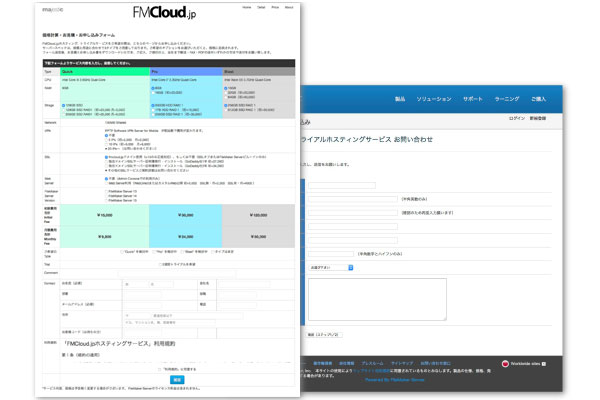
Task: Click the サイトマップ footer link
Action: (402, 363)
